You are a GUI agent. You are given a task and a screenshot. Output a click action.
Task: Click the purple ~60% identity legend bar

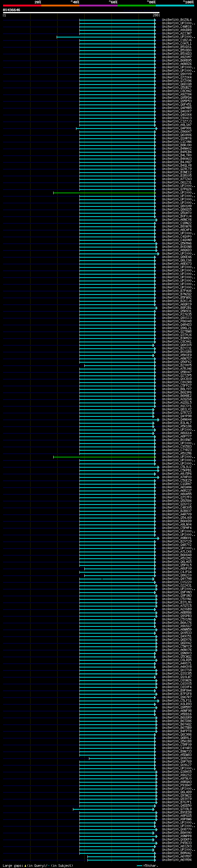point(99,6)
